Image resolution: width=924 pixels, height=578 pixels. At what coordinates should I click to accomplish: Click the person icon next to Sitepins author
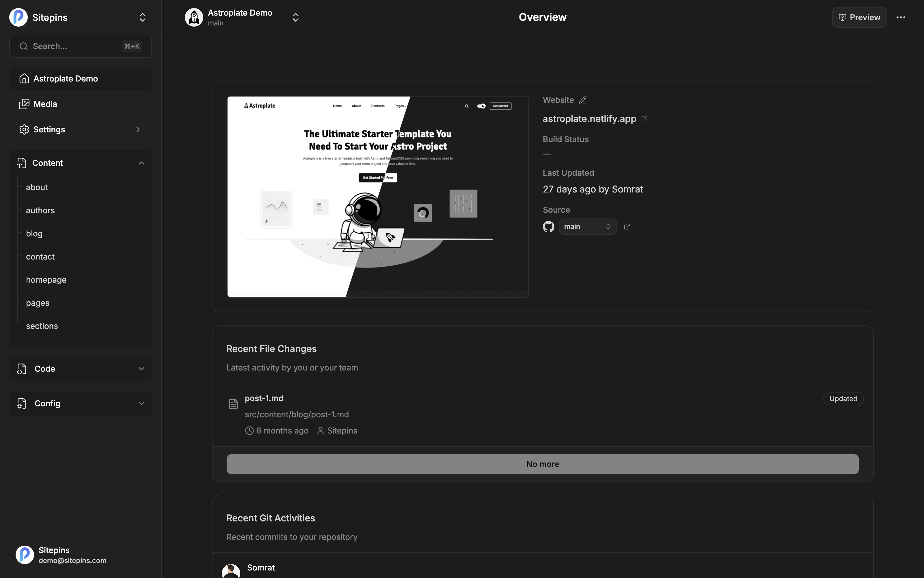coord(321,431)
